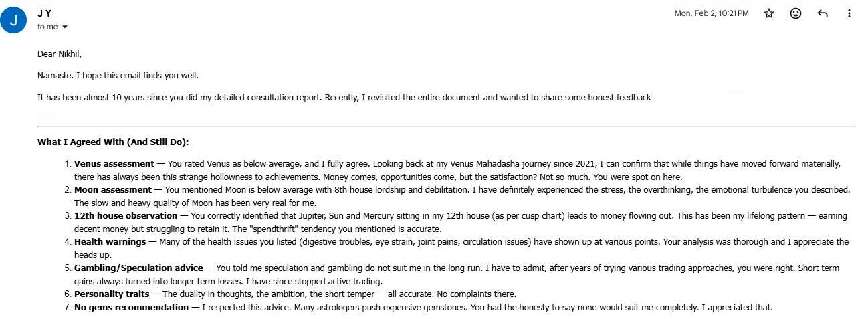Viewport: 868px width, 319px height.
Task: Click the "What I Agreed With" heading
Action: coord(113,142)
